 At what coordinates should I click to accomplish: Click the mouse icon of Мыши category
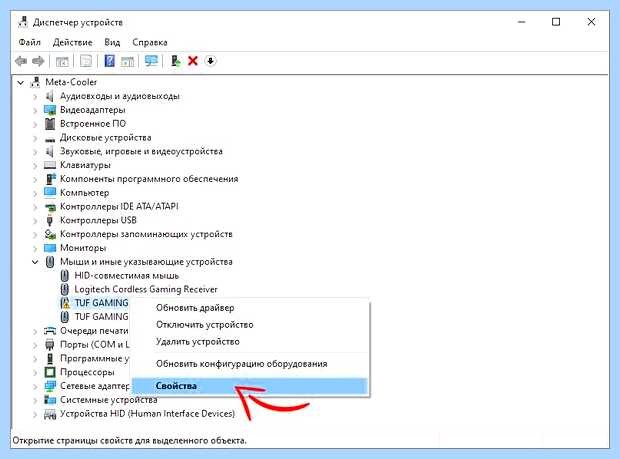pyautogui.click(x=50, y=262)
